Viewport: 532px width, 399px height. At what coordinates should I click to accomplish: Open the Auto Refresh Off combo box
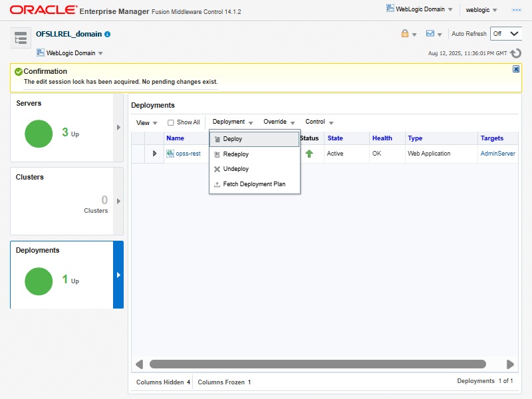505,34
